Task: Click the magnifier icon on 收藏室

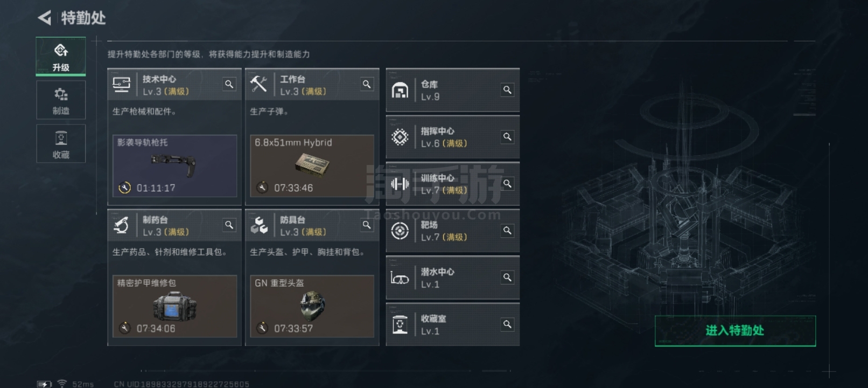Action: pyautogui.click(x=507, y=324)
